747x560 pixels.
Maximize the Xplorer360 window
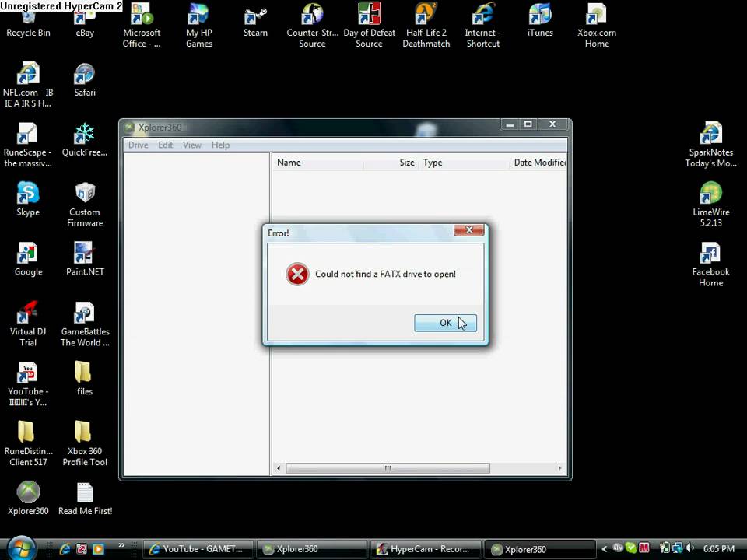[528, 124]
